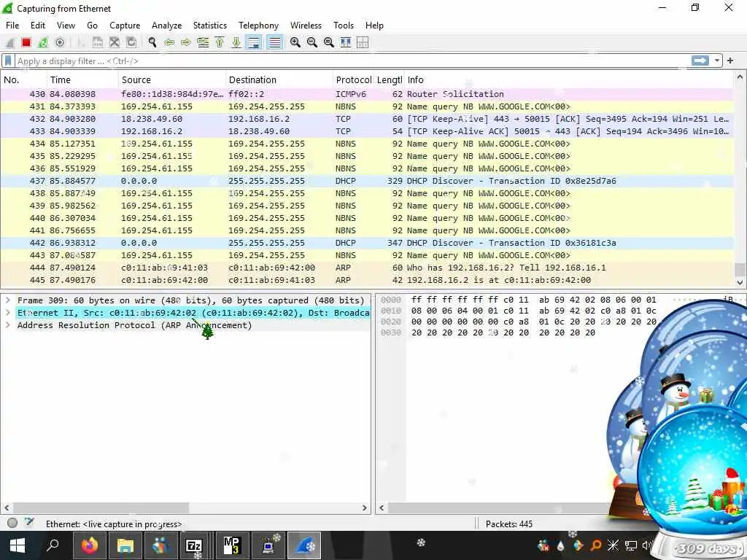Go forward to next packet arrow
This screenshot has height=560, width=747.
click(x=186, y=42)
